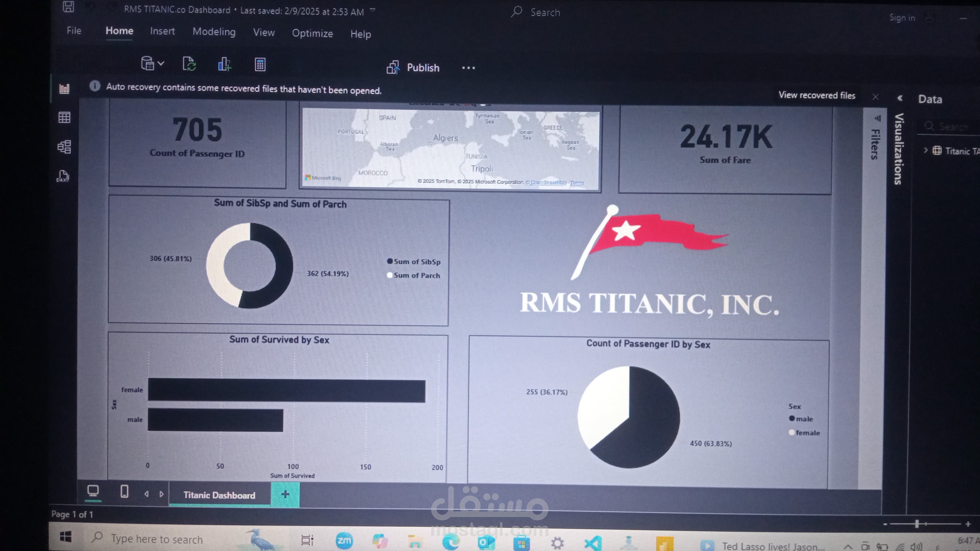Open Zoom app from taskbar
The height and width of the screenshot is (551, 980).
345,541
